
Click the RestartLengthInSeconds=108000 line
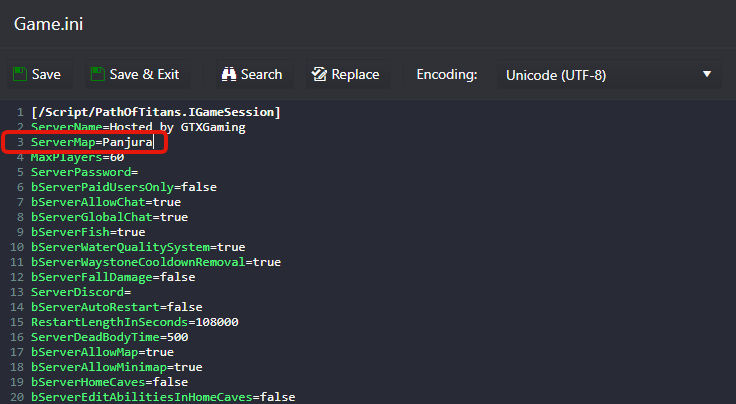pyautogui.click(x=135, y=322)
